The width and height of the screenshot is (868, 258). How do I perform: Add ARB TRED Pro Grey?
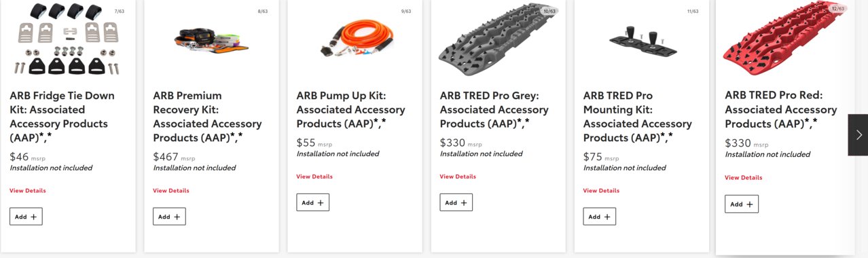(456, 202)
